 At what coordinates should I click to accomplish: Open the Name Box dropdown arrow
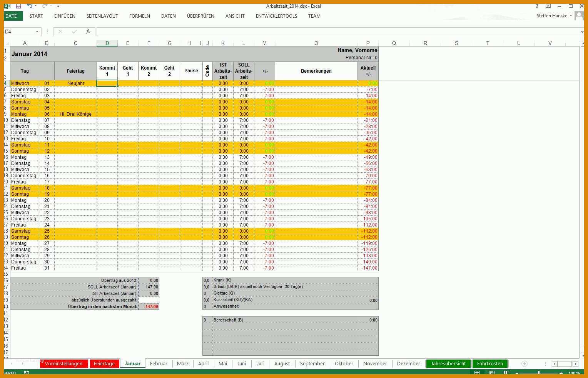click(x=37, y=32)
